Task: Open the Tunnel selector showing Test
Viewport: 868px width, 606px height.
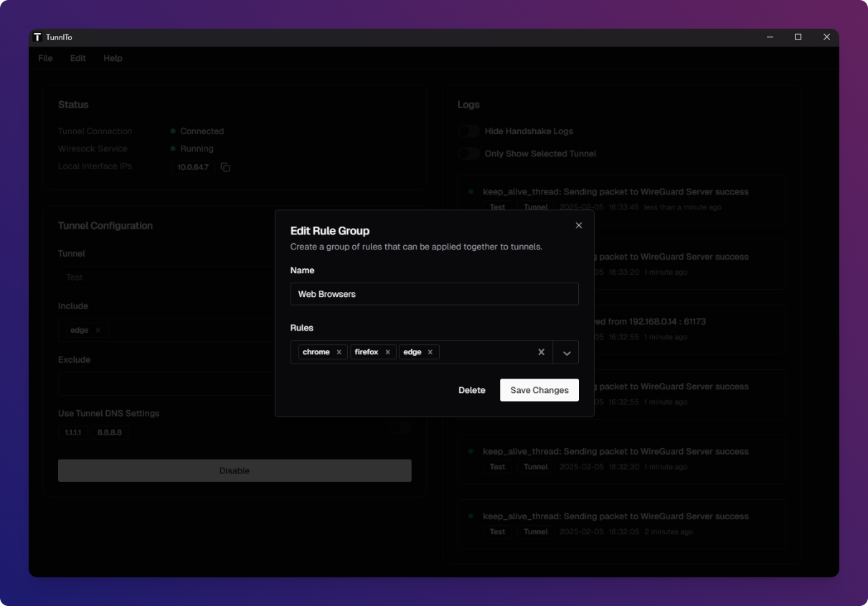Action: (x=235, y=277)
